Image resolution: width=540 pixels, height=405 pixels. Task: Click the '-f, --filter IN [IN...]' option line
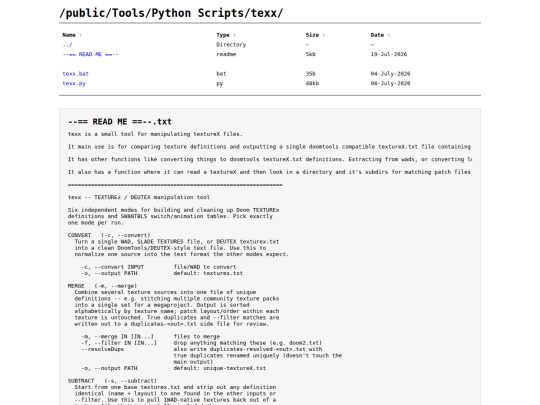point(119,343)
